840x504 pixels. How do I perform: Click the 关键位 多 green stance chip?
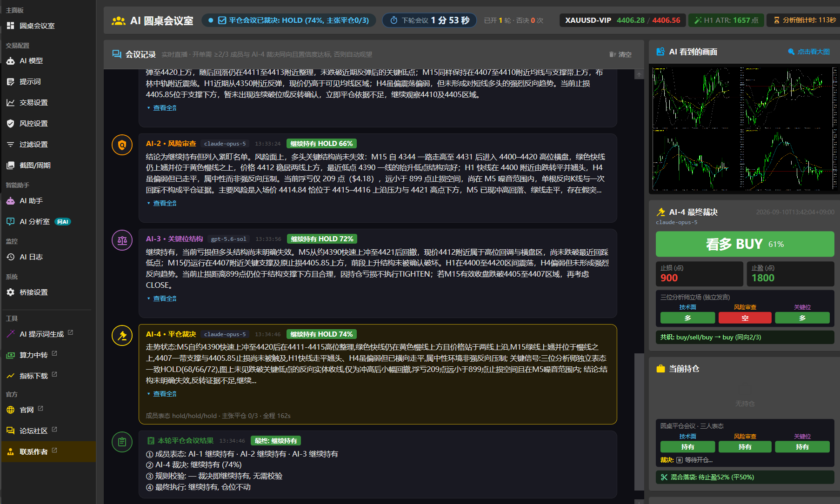click(x=802, y=318)
